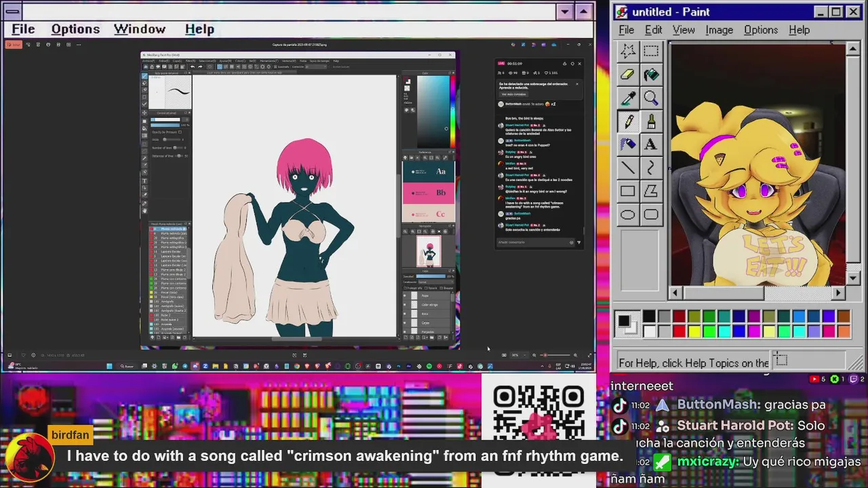This screenshot has width=868, height=488.
Task: Choose the Polygon tool in Paint
Action: (651, 191)
